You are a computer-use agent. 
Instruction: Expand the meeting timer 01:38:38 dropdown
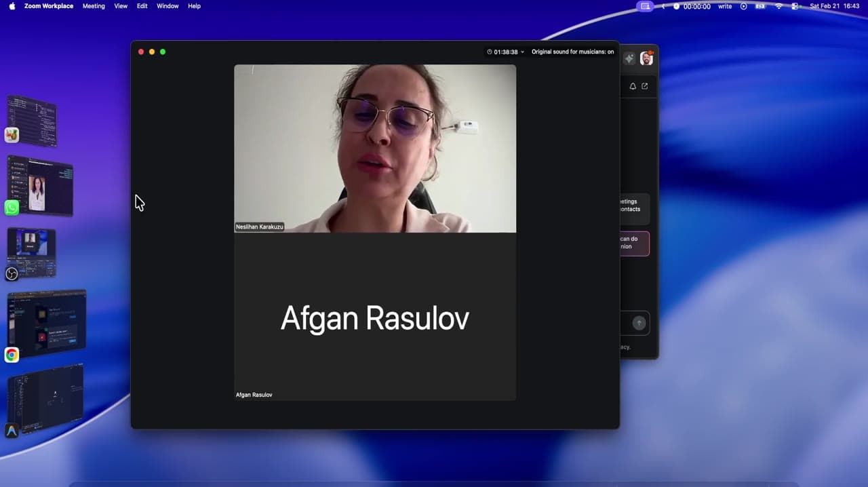(x=522, y=52)
